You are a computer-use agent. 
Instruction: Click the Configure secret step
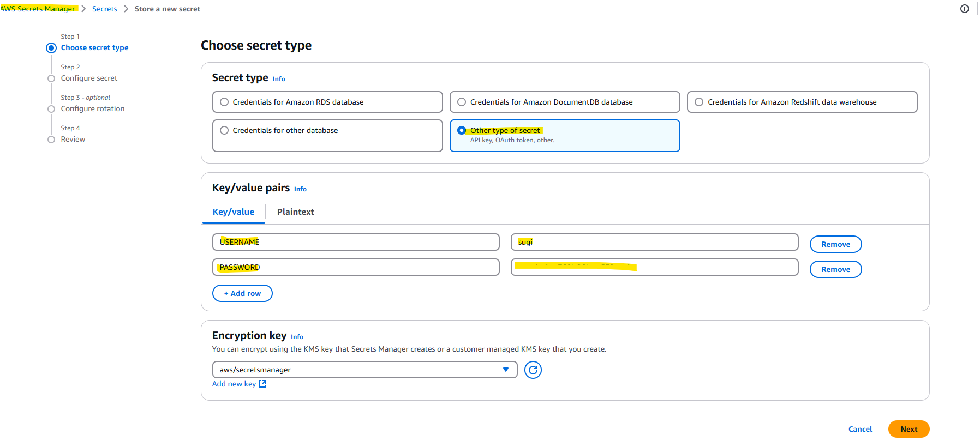pos(89,78)
